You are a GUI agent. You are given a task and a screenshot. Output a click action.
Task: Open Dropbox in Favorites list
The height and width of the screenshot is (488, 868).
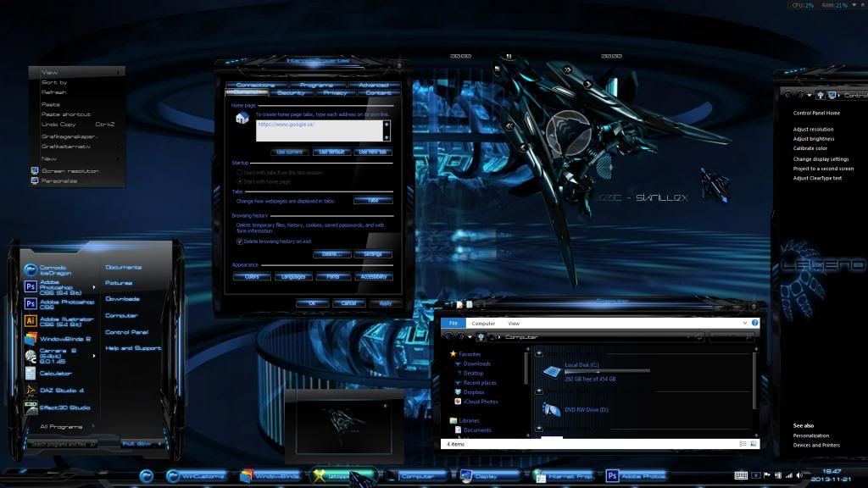469,391
